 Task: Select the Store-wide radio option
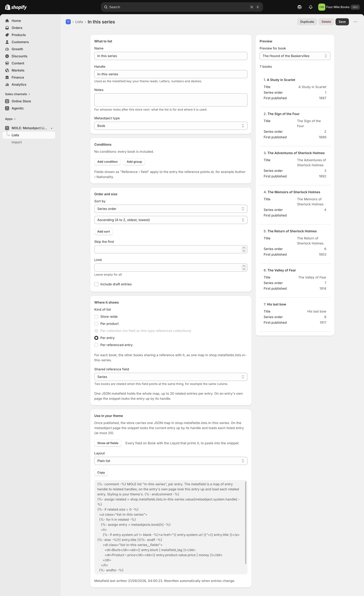point(96,317)
